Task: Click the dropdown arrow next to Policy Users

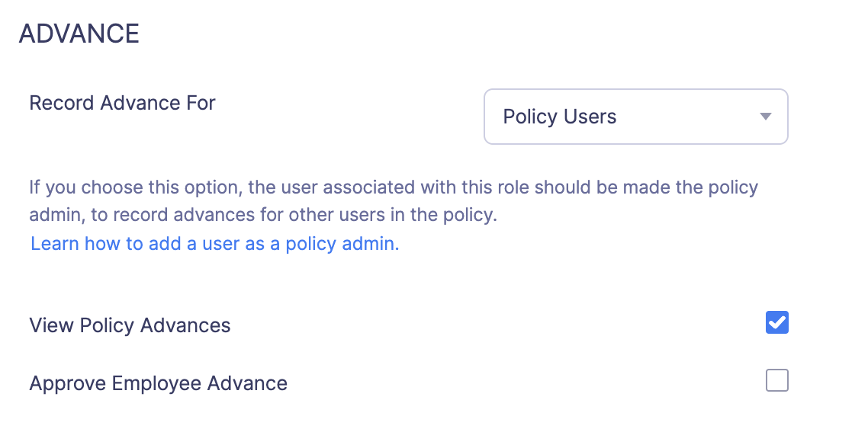Action: click(x=764, y=117)
